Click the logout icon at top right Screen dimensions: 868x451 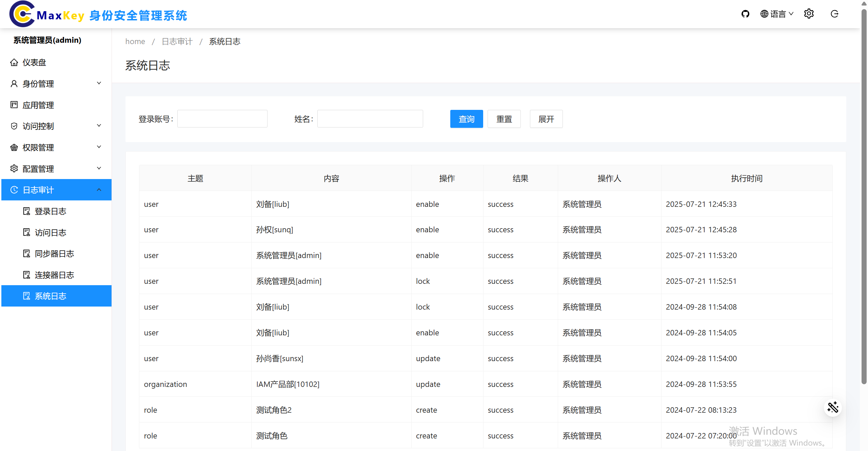[834, 14]
